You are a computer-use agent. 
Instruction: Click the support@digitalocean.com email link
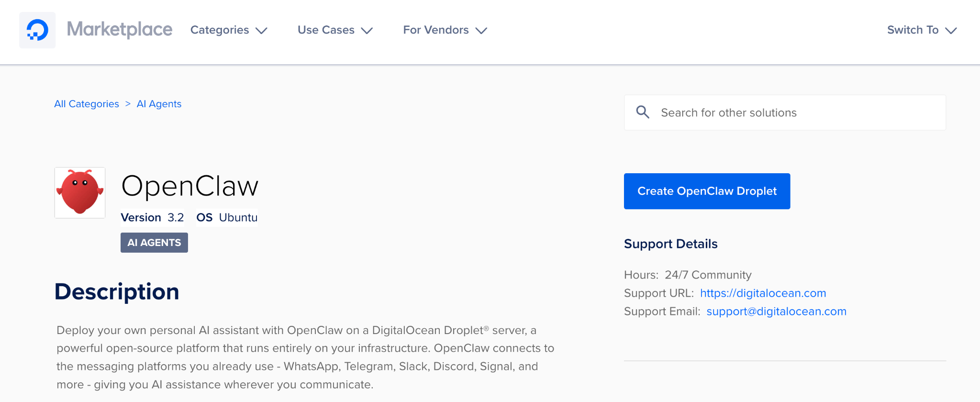[x=776, y=311]
